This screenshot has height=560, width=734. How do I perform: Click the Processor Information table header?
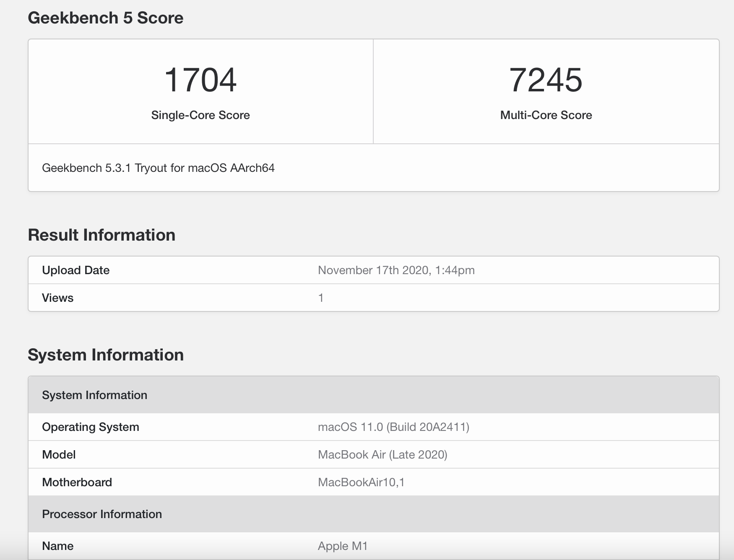tap(374, 514)
